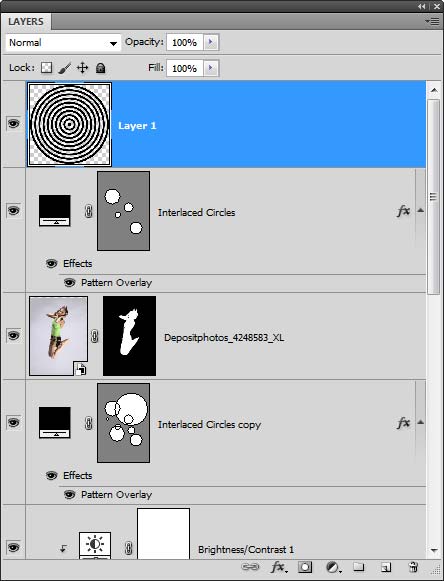Click the Opacity 100% field

coord(185,42)
